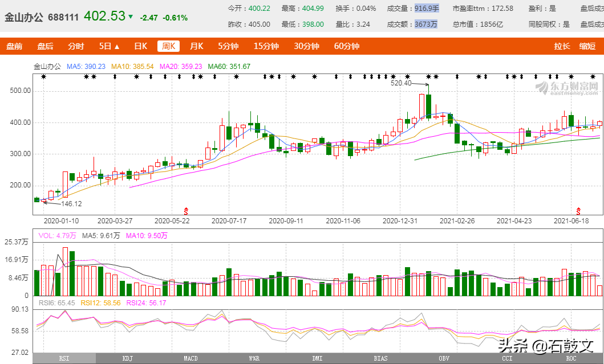
Task: Click the red S marker near 2021-06-18
Action: click(x=578, y=211)
